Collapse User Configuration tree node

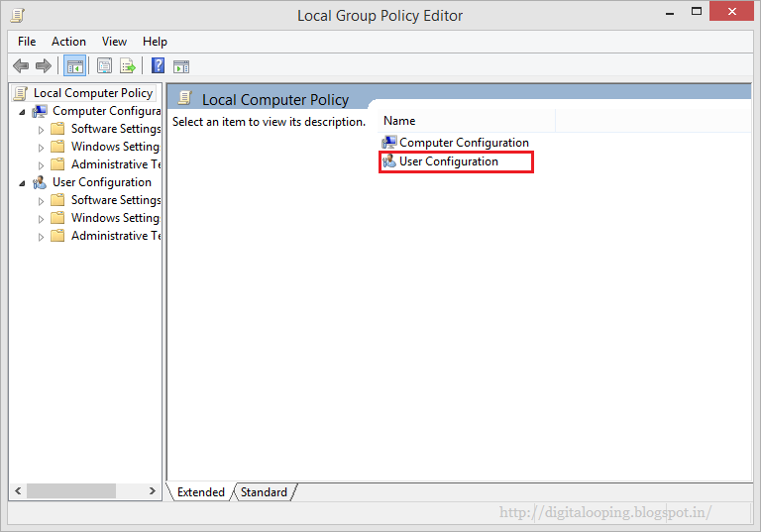(x=23, y=183)
